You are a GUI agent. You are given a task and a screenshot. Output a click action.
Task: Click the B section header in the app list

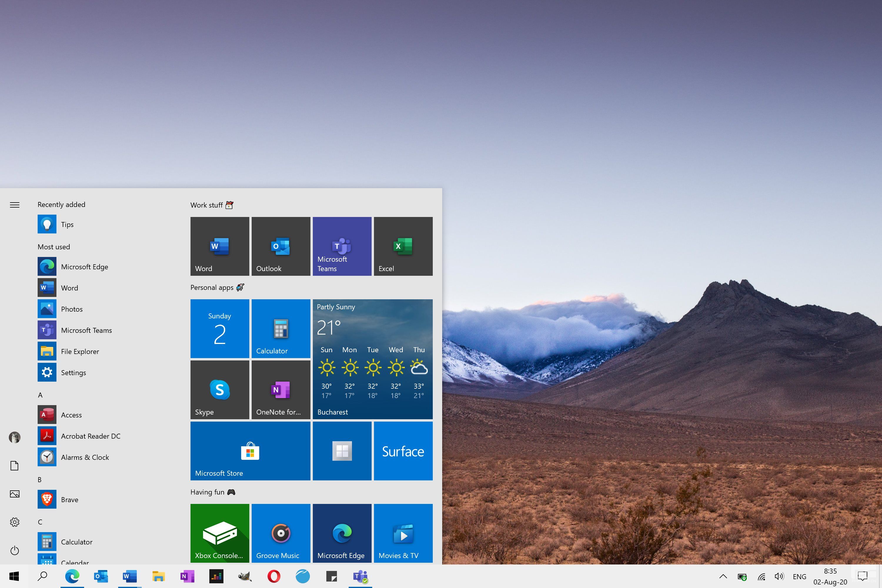coord(40,479)
